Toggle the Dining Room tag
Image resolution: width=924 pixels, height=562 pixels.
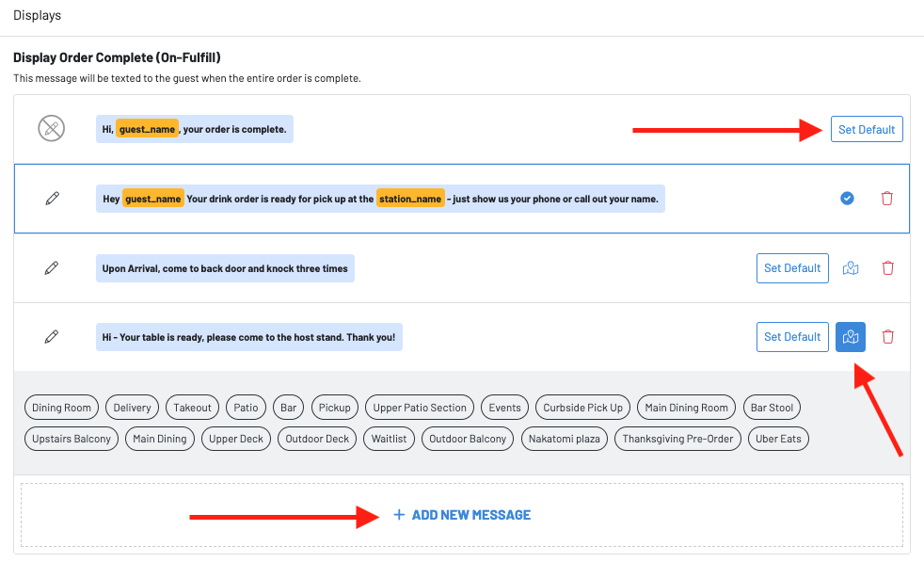click(62, 408)
